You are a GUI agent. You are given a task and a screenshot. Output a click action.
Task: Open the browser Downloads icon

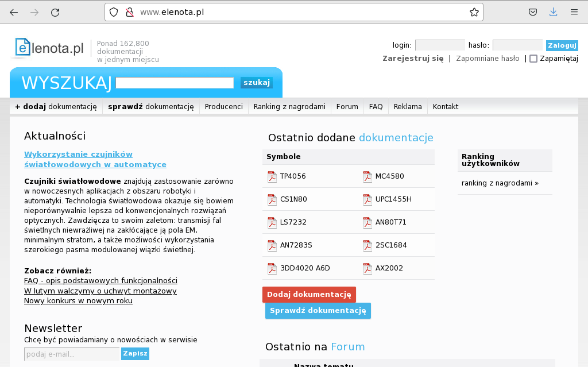coord(552,11)
